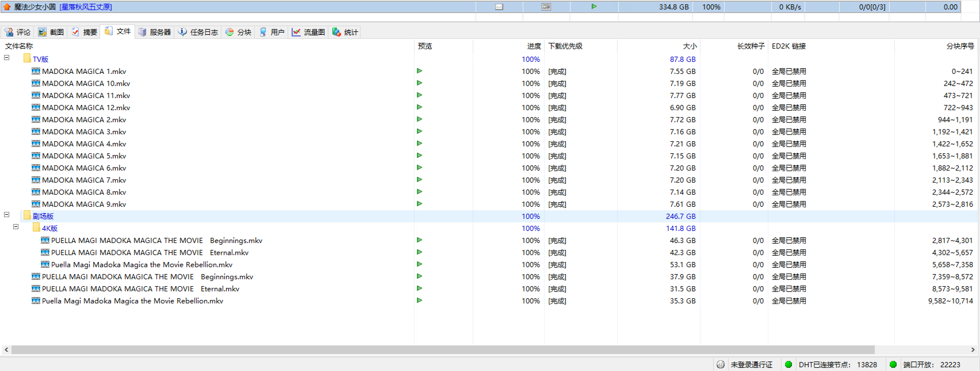Open the 分块 pieces tab
Viewport: 980px width, 371px height.
pyautogui.click(x=239, y=32)
